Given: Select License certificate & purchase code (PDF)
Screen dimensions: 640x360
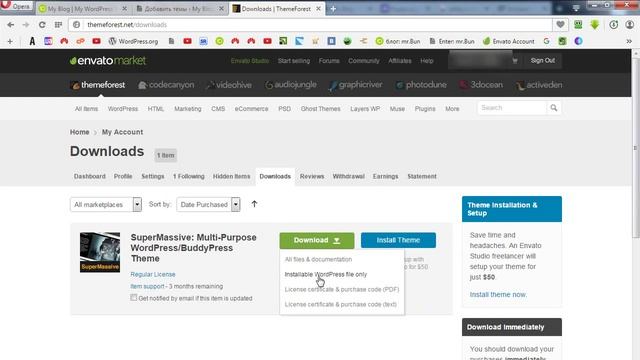Looking at the screenshot, I should click(x=342, y=289).
